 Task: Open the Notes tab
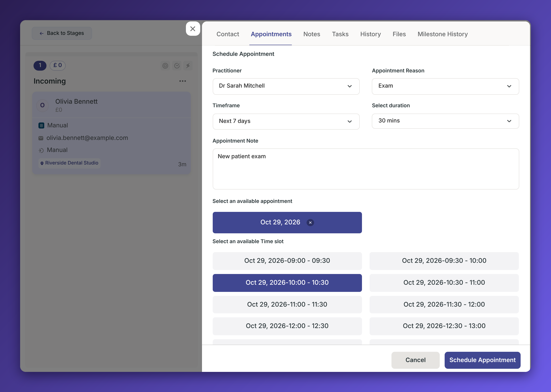(x=311, y=34)
